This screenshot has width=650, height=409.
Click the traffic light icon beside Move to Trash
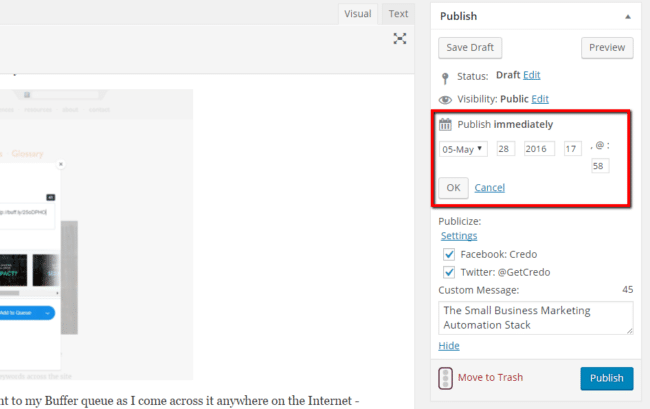(445, 378)
